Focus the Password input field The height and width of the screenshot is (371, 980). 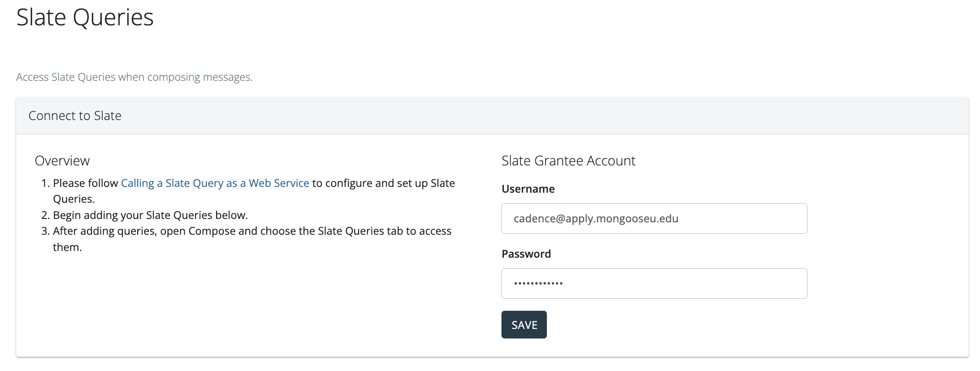[x=654, y=284]
